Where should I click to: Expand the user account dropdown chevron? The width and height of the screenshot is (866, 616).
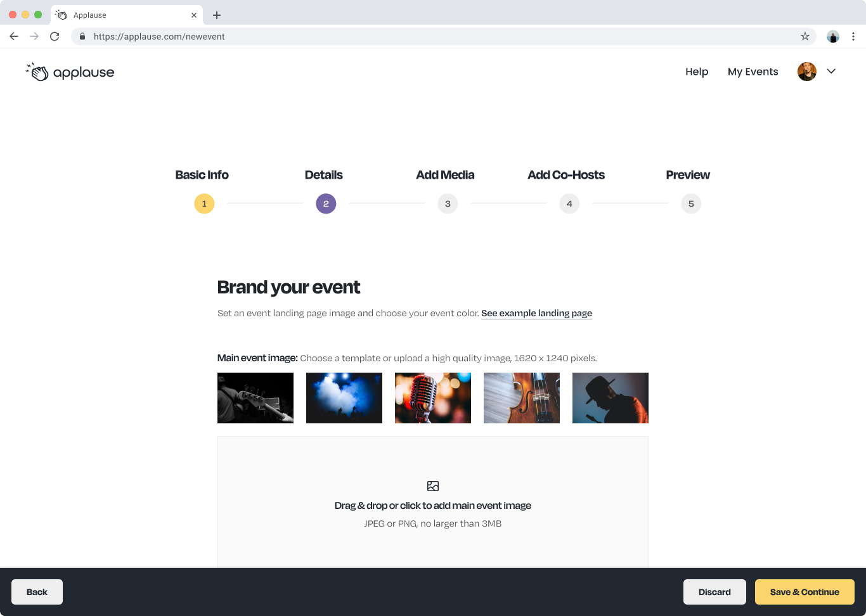click(831, 72)
